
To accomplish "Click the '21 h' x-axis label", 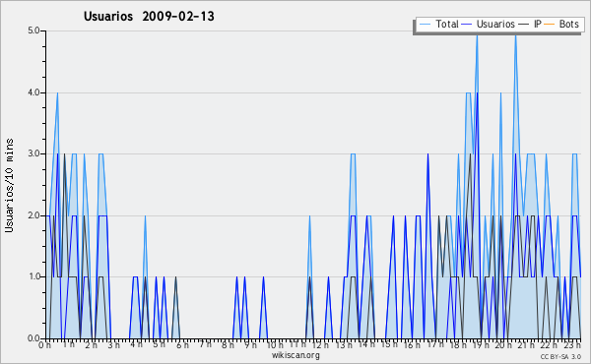I will [527, 345].
